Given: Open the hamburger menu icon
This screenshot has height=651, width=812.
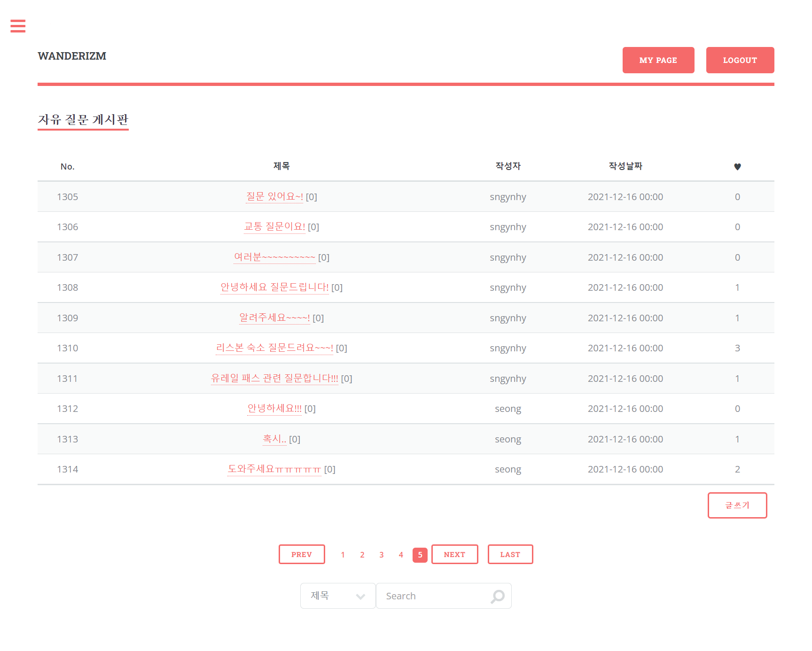Looking at the screenshot, I should click(18, 26).
